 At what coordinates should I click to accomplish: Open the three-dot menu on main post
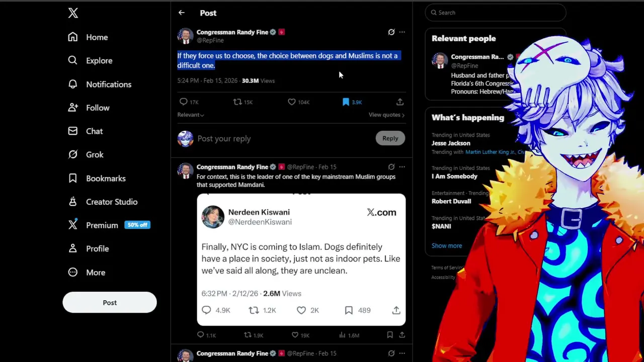pyautogui.click(x=402, y=32)
